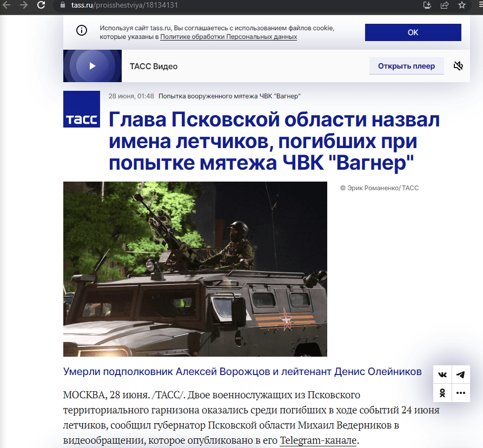Image resolution: width=483 pixels, height=448 pixels.
Task: Go forward with the browser forward arrow
Action: 24,5
